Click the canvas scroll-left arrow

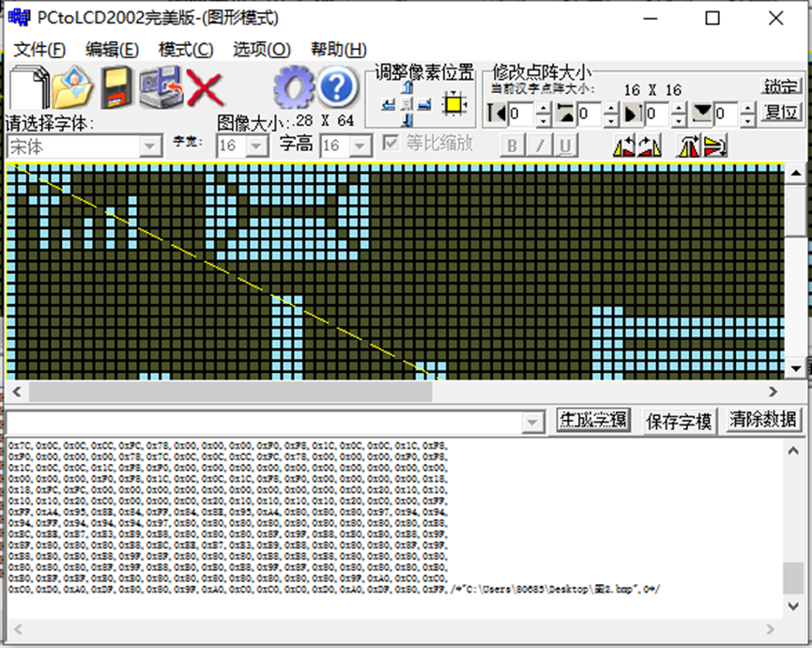coord(17,393)
